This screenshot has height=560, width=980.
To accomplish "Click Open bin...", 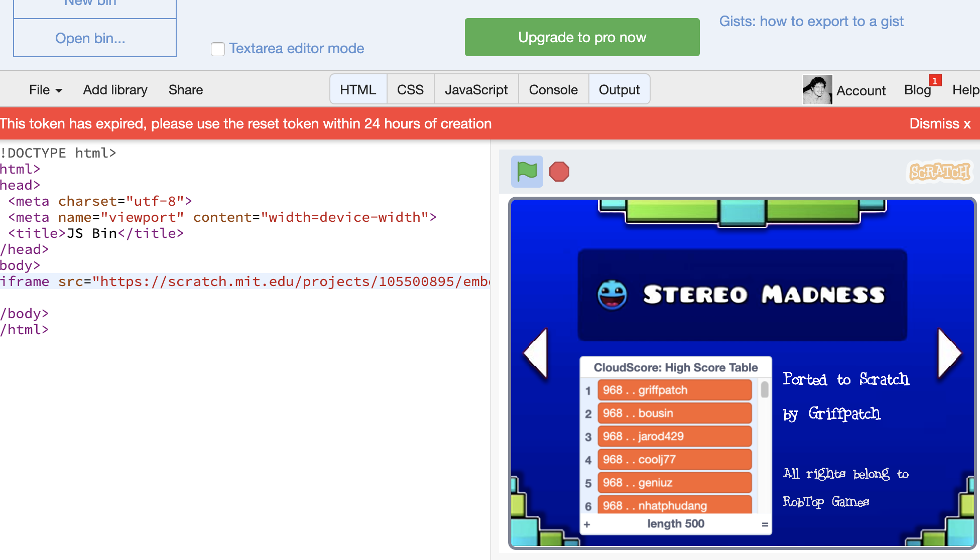I will pos(91,38).
